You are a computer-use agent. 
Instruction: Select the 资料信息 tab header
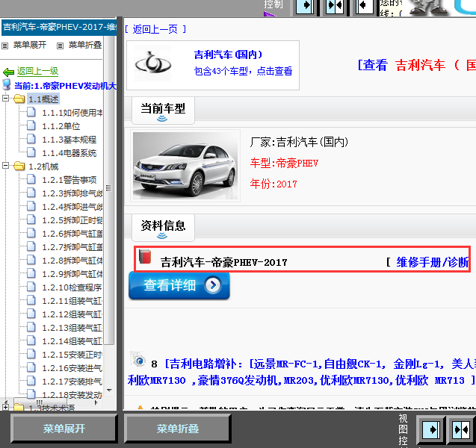(163, 228)
